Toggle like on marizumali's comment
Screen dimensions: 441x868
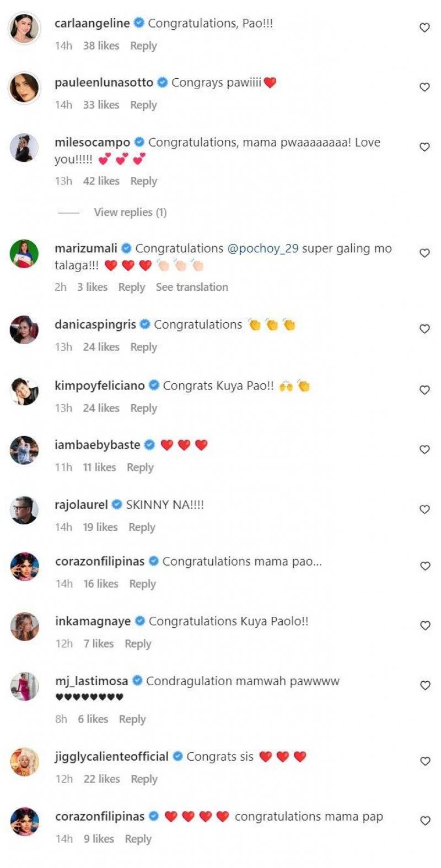click(424, 253)
